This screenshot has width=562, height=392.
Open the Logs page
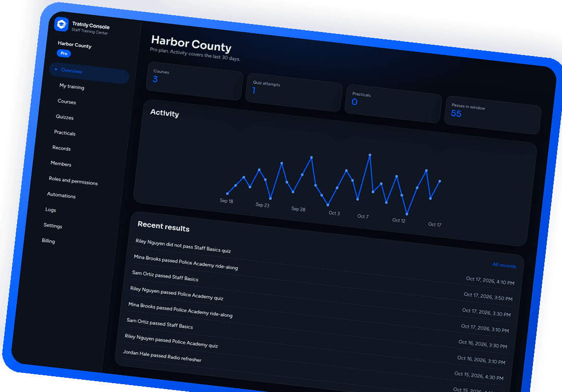51,210
